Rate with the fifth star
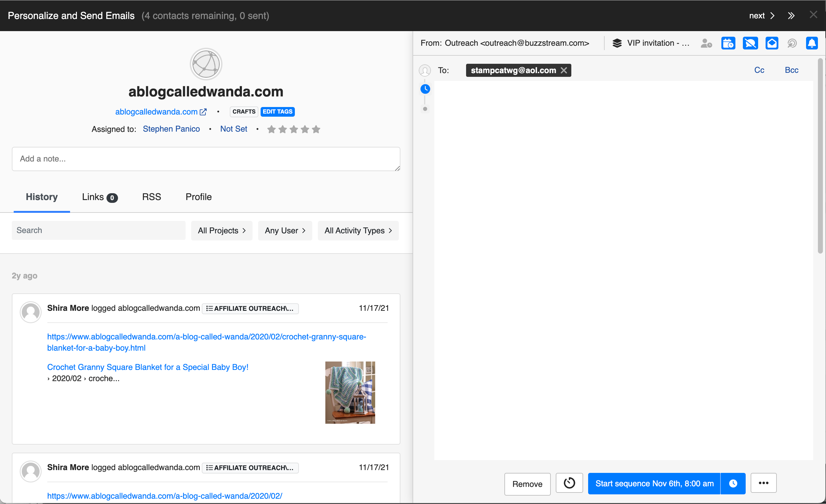 [316, 129]
